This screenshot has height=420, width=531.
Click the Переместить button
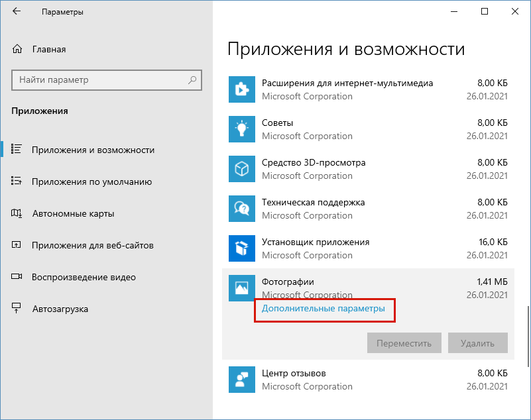(404, 343)
